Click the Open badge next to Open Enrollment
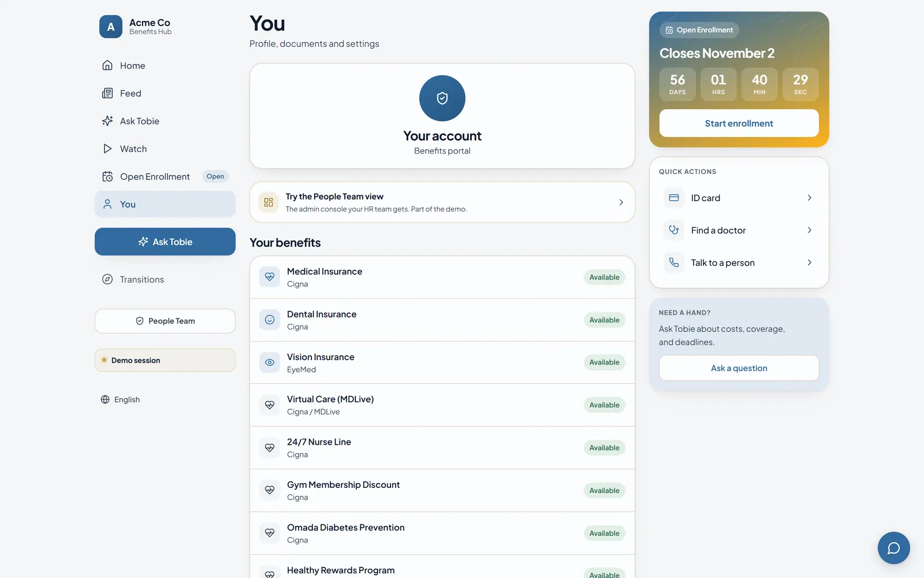This screenshot has width=924, height=578. (215, 176)
